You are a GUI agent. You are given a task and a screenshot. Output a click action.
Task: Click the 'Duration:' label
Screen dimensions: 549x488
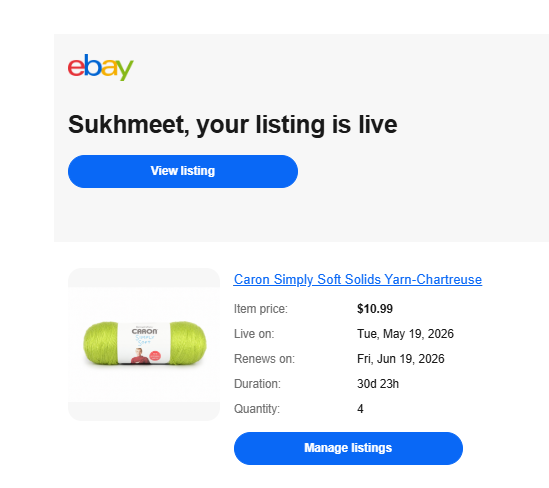(257, 384)
